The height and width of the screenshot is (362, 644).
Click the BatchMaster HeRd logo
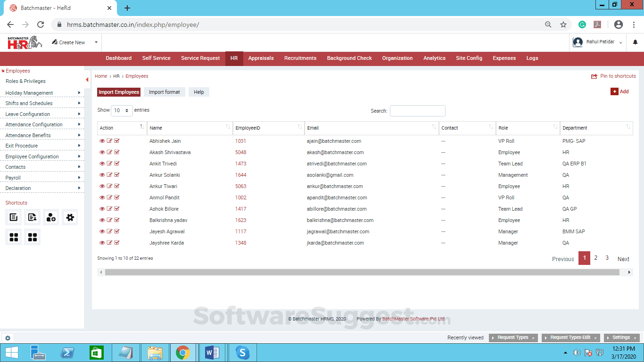25,42
